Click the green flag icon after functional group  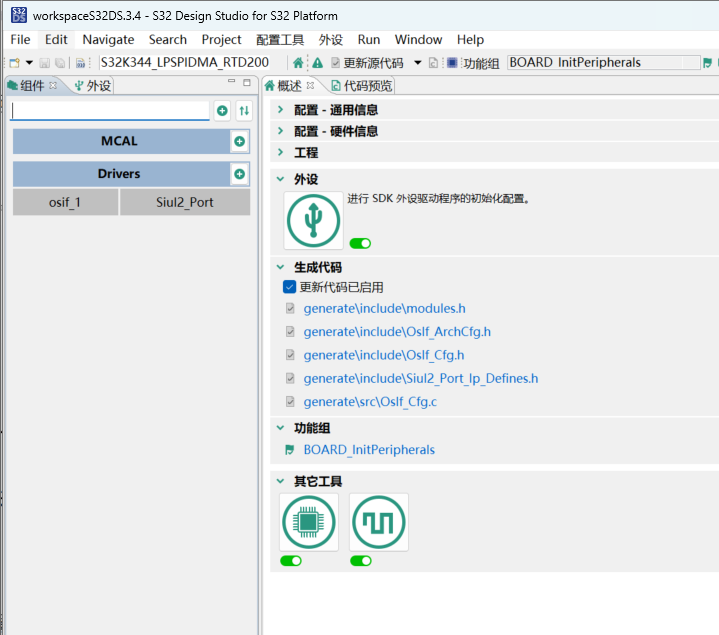pyautogui.click(x=708, y=63)
